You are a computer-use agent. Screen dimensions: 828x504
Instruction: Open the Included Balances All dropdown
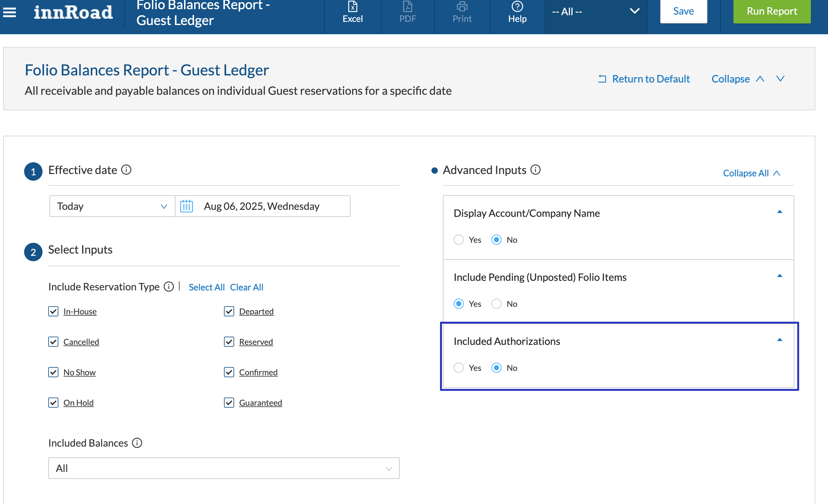(x=223, y=468)
